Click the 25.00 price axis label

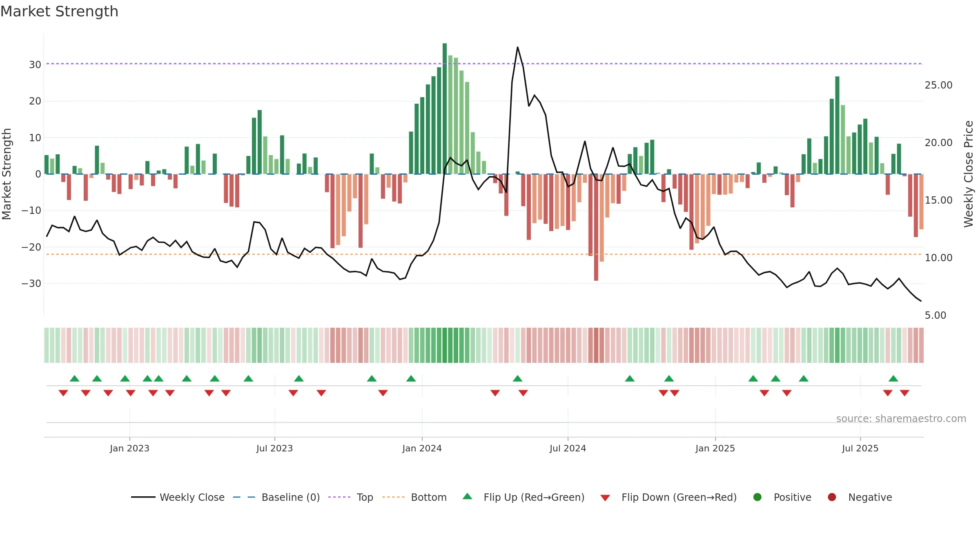[x=938, y=85]
